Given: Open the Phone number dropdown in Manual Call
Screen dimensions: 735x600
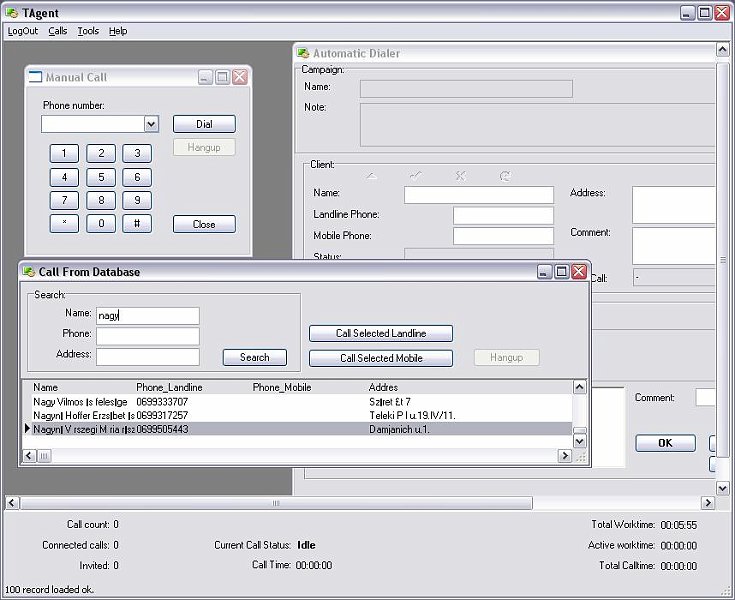Looking at the screenshot, I should coord(151,124).
